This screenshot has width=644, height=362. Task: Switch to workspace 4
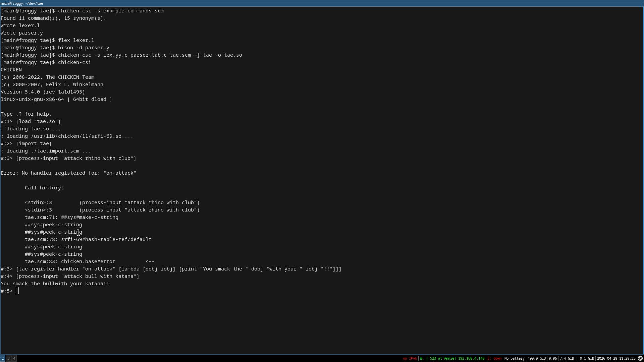click(14, 358)
